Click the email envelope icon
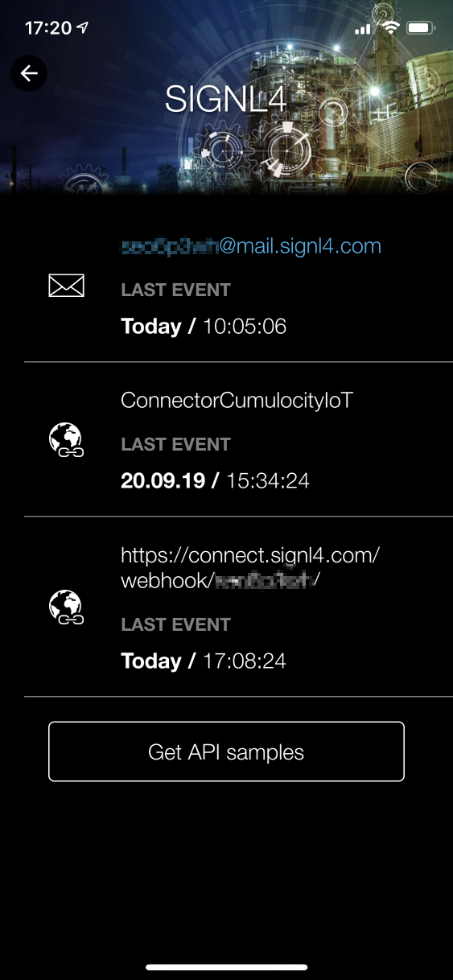This screenshot has width=453, height=980. pos(66,286)
